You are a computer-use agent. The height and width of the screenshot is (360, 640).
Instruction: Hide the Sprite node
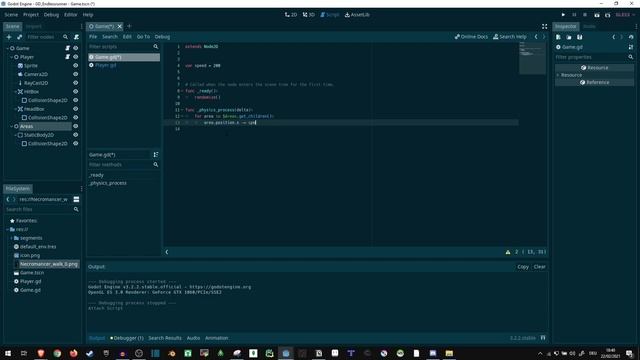[x=76, y=65]
